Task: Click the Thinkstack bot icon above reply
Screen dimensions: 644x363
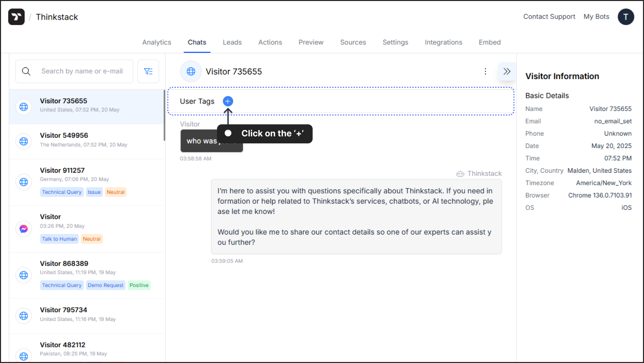Action: click(460, 173)
